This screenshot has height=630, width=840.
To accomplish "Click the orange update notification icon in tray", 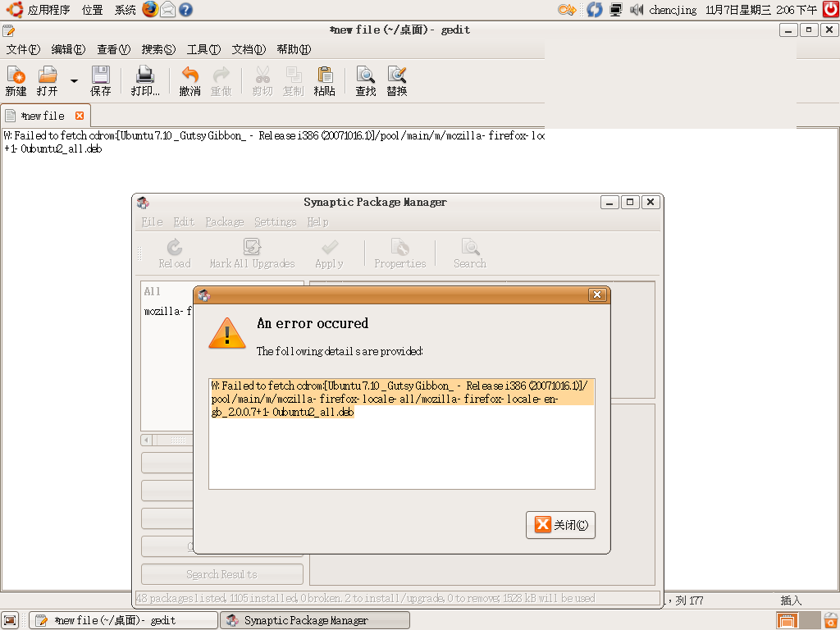I will pos(566,10).
